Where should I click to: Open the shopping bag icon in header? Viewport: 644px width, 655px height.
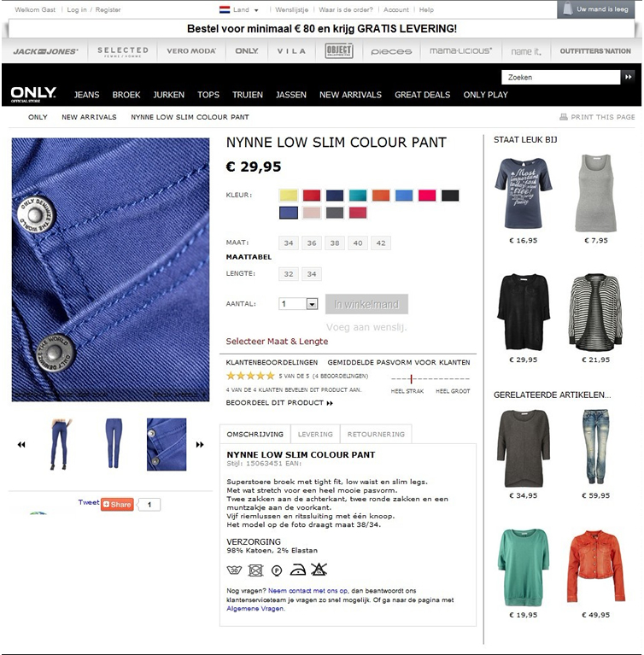567,9
